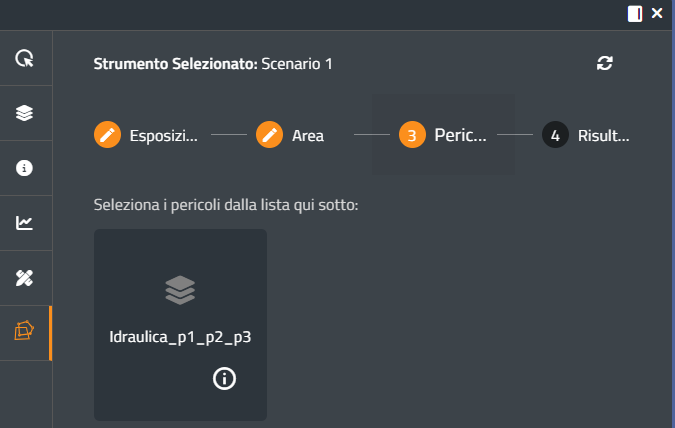Click the refresh icon beside Scenario 1
The image size is (675, 428).
pyautogui.click(x=604, y=63)
